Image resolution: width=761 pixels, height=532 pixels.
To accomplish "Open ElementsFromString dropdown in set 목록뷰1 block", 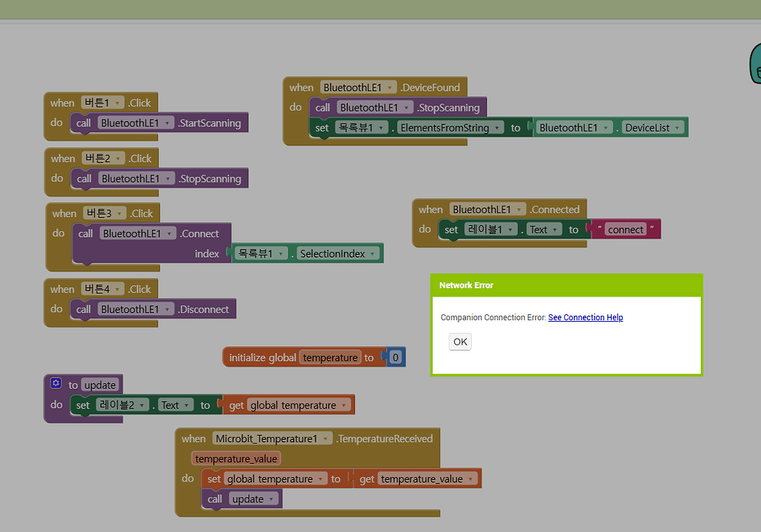I will click(x=496, y=127).
